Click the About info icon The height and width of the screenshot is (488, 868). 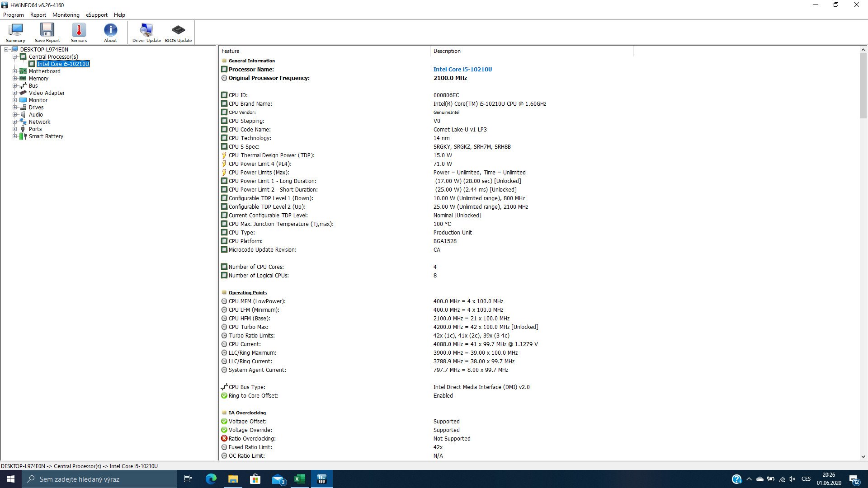(x=110, y=33)
